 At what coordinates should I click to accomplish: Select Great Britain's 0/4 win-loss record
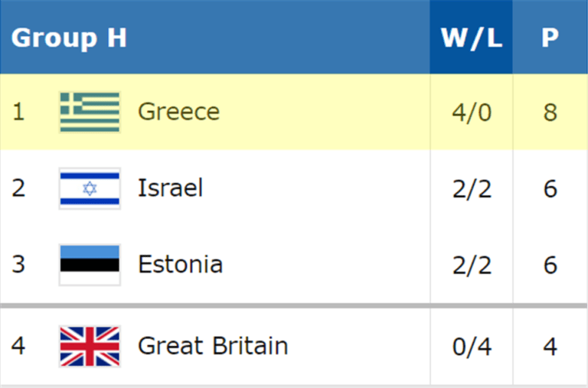471,347
